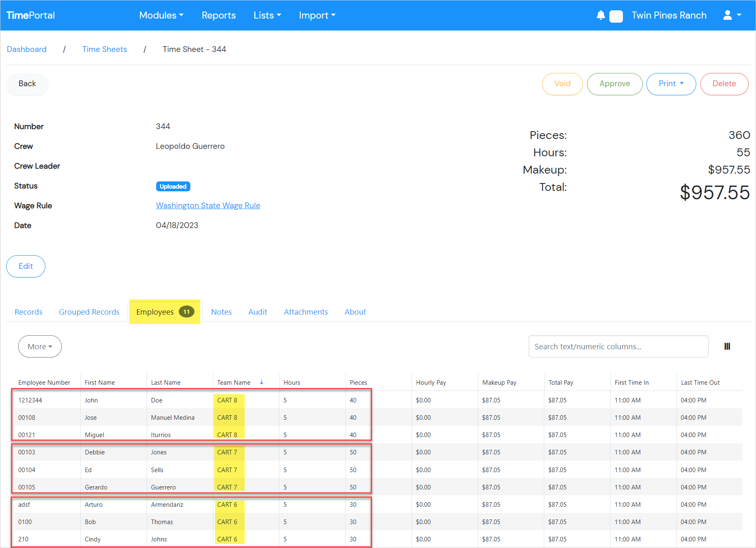Click the search text/numeric columns field
Screen dimensions: 756x548
click(x=618, y=346)
